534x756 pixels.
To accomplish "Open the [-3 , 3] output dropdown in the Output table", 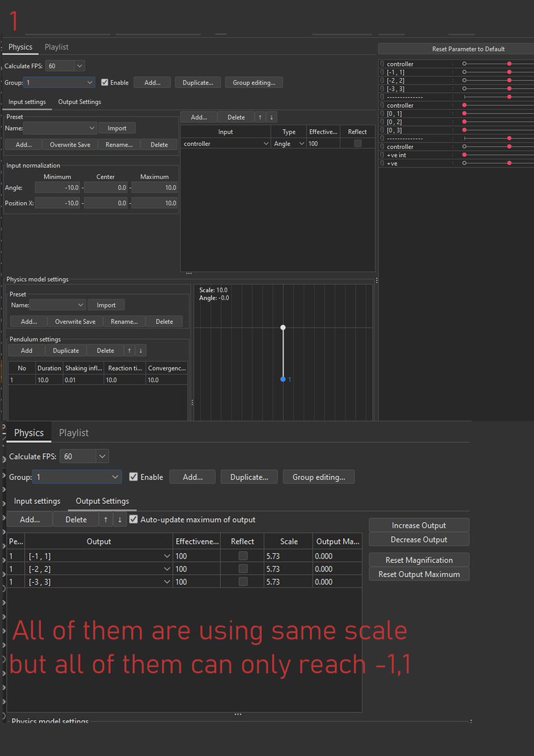I will [x=167, y=582].
